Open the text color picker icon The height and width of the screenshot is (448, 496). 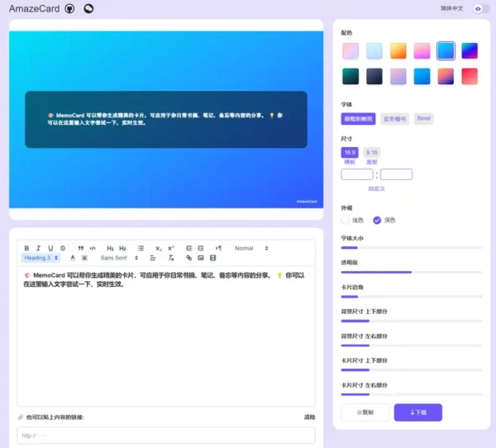[x=73, y=258]
